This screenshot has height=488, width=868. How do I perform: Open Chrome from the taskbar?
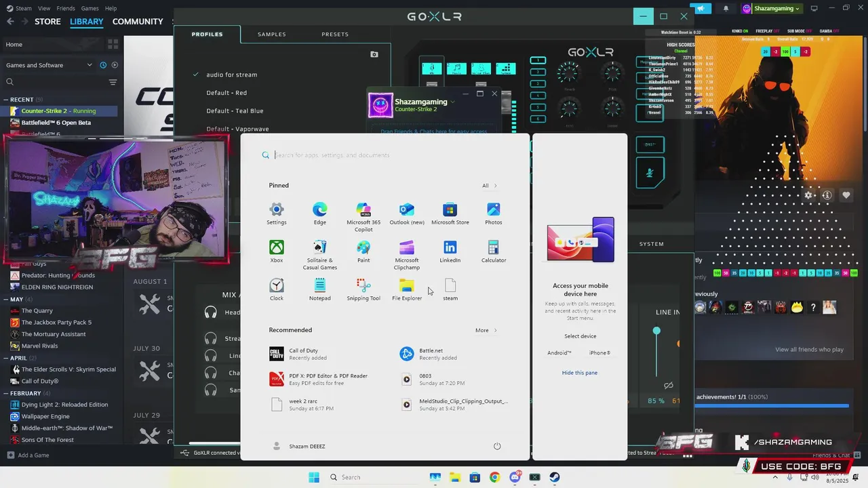[494, 477]
